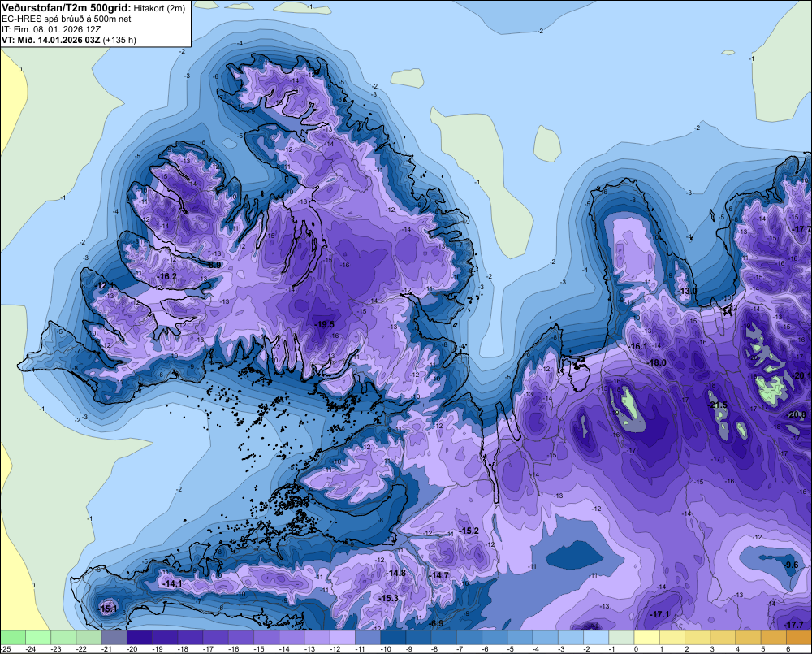Viewport: 812px width, 654px height.
Task: Click the orange legend swatch labeled 6
Action: tap(800, 638)
